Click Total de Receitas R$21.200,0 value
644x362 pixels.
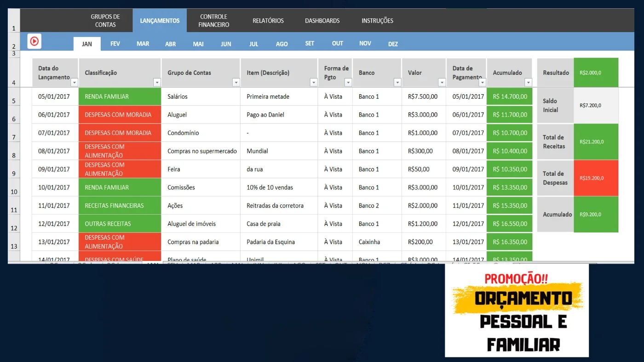click(x=596, y=141)
